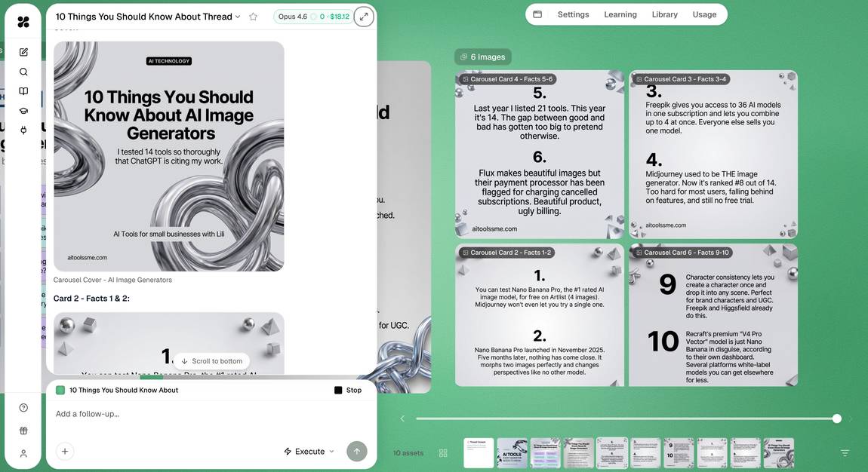Screen dimensions: 868x472
Task: Open the Library tab
Action: pyautogui.click(x=664, y=14)
